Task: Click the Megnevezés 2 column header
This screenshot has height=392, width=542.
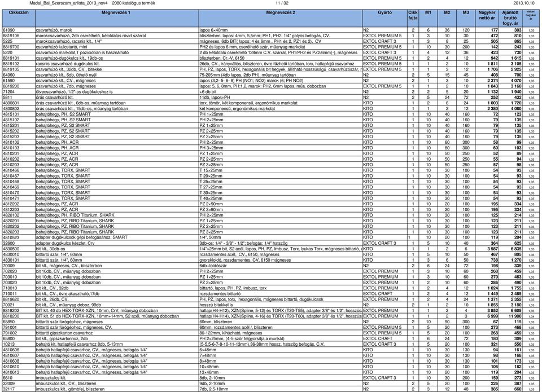Action: (281, 18)
